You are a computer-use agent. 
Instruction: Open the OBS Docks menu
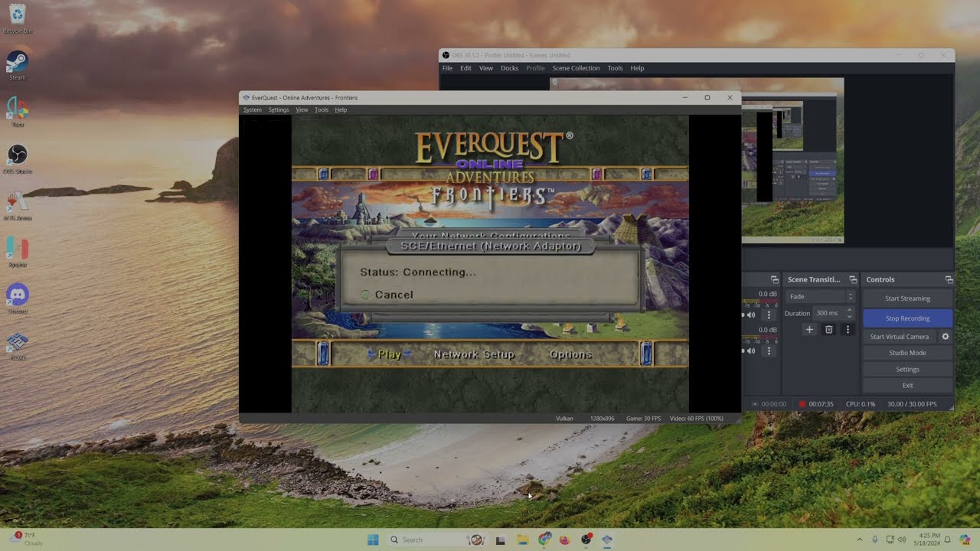(510, 68)
